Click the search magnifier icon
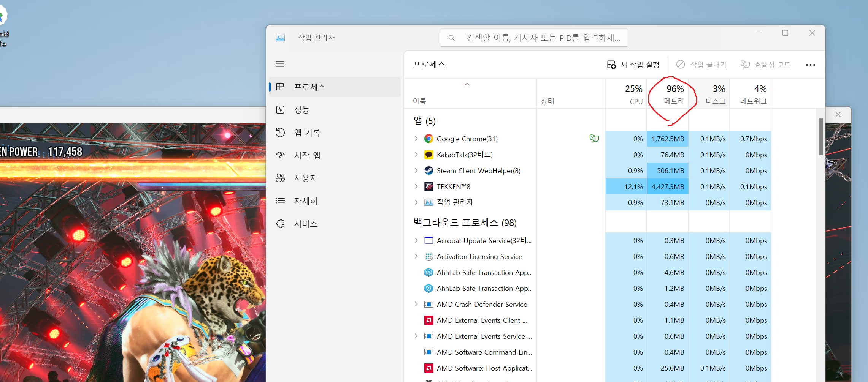This screenshot has height=382, width=868. pos(451,38)
